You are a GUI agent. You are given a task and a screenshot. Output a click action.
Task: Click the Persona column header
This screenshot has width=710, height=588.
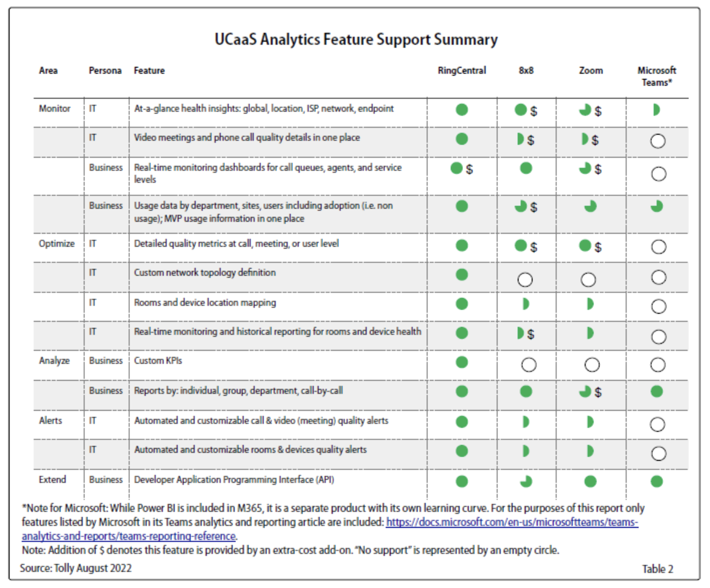coord(105,70)
